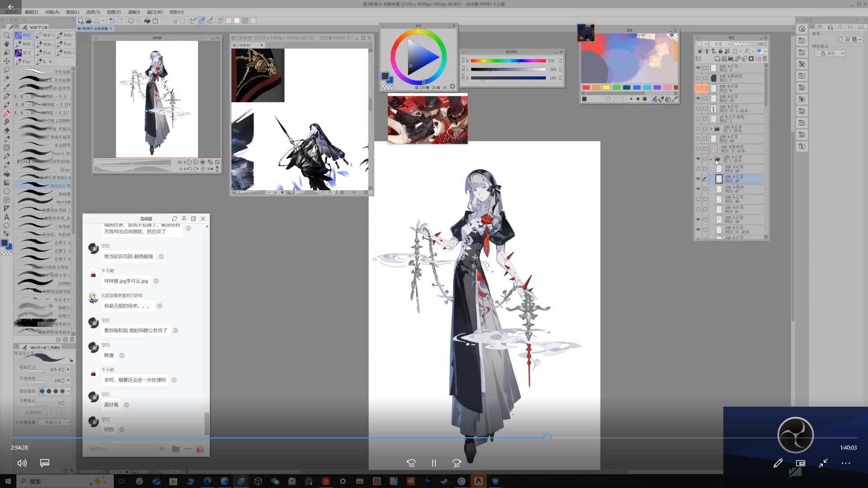
Task: Select the Eyedropper tool
Action: 6,87
